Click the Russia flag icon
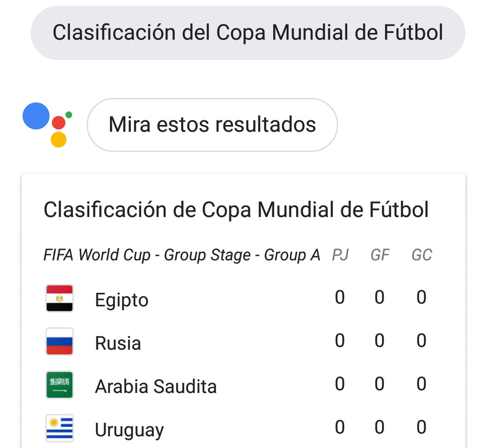This screenshot has height=448, width=487. click(59, 341)
